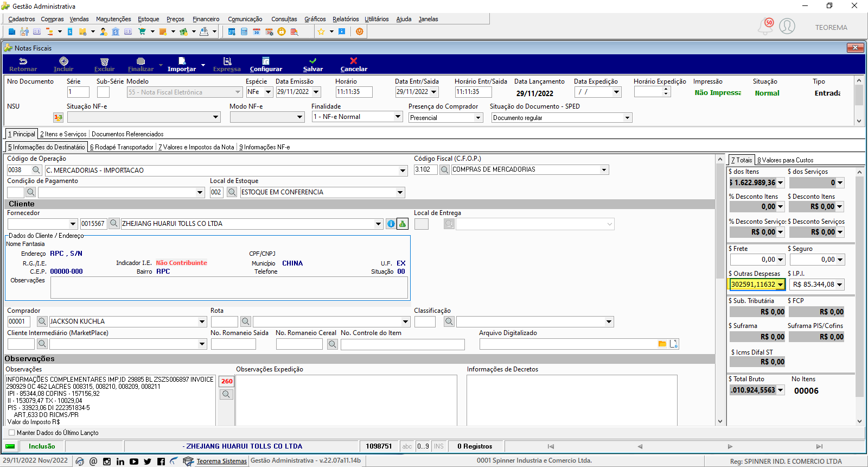Viewport: 868px width, 467px height.
Task: Click the Série input field
Action: (78, 92)
